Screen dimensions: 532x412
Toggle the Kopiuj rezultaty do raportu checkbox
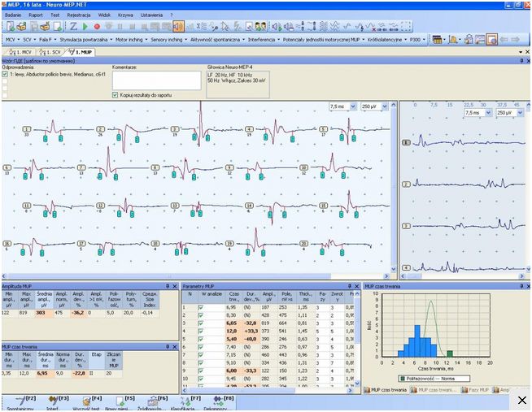point(115,94)
